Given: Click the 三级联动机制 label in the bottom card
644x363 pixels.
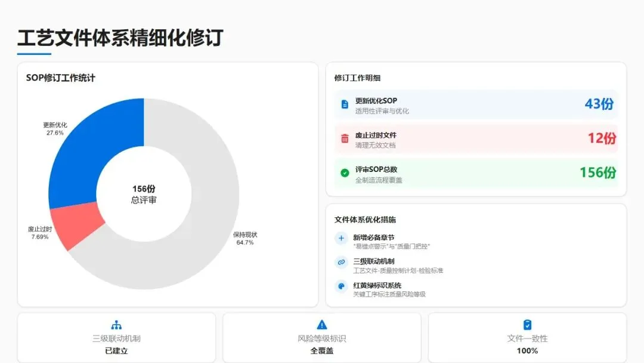Looking at the screenshot, I should click(116, 339).
